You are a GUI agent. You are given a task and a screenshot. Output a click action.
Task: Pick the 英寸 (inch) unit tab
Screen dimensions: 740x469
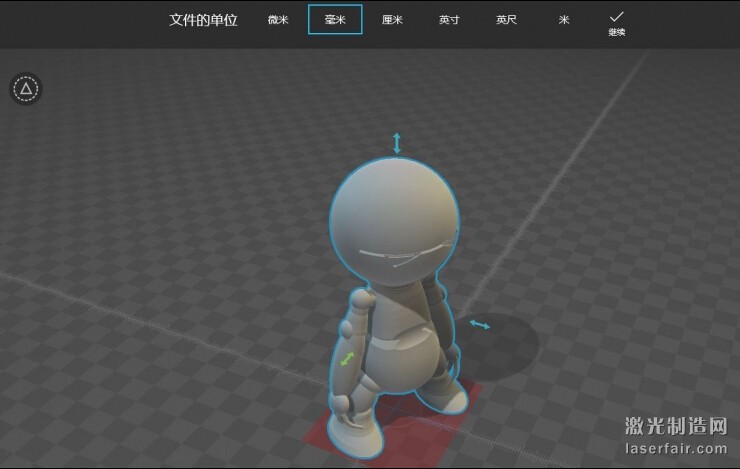click(449, 20)
